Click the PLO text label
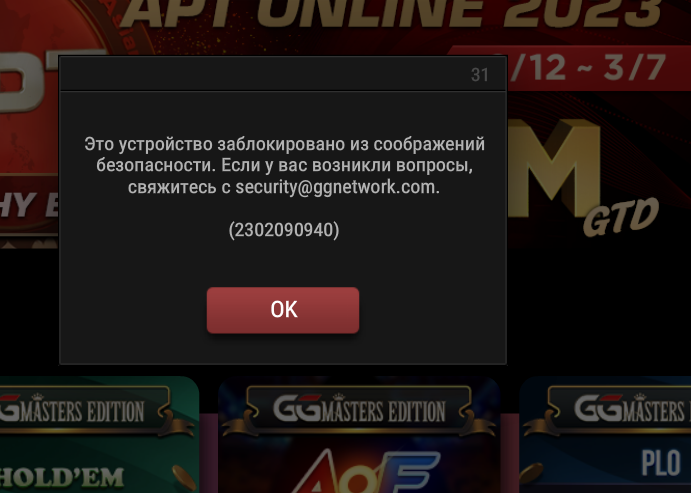The image size is (691, 493). (x=661, y=463)
